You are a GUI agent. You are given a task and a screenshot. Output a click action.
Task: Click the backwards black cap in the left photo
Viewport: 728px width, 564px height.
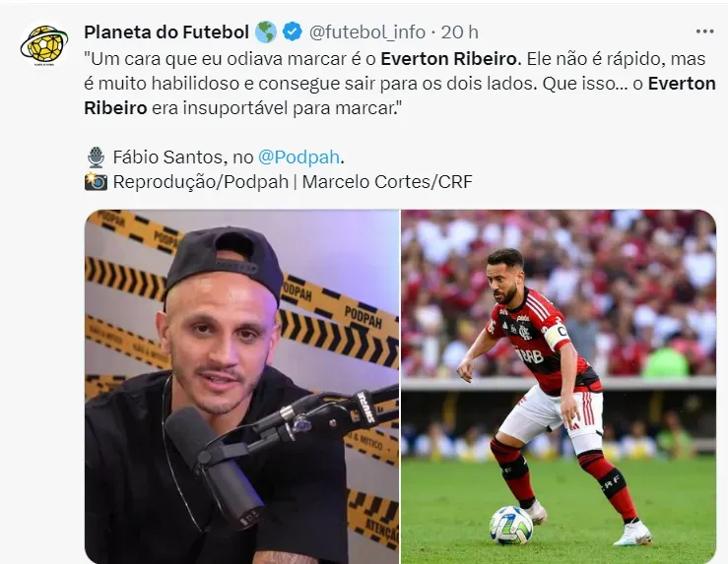coord(224,265)
